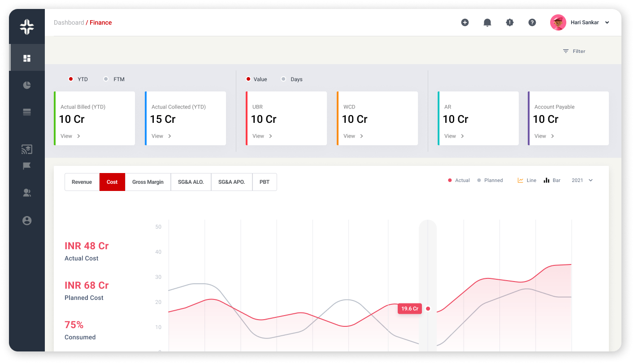This screenshot has height=364, width=634.
Task: Open the flag icon in the sidebar
Action: 26,166
